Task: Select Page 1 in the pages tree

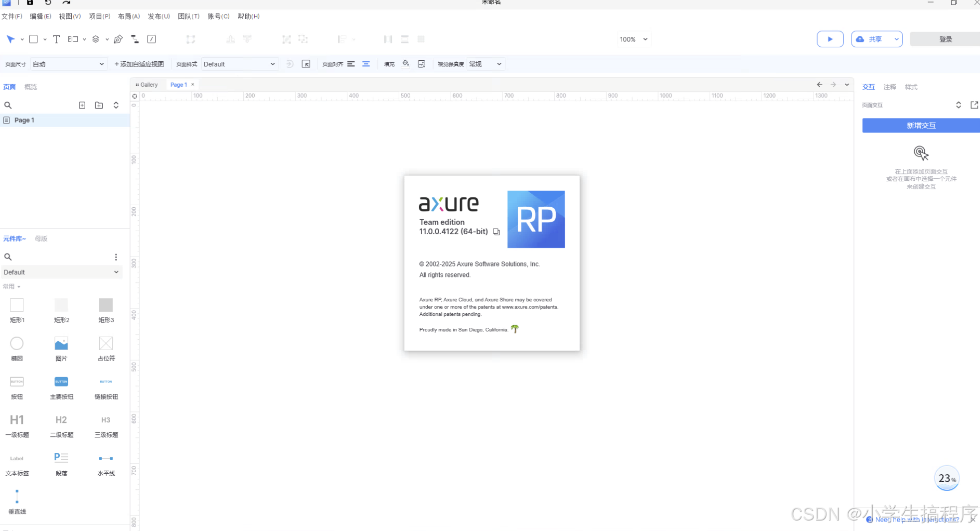Action: pyautogui.click(x=65, y=120)
